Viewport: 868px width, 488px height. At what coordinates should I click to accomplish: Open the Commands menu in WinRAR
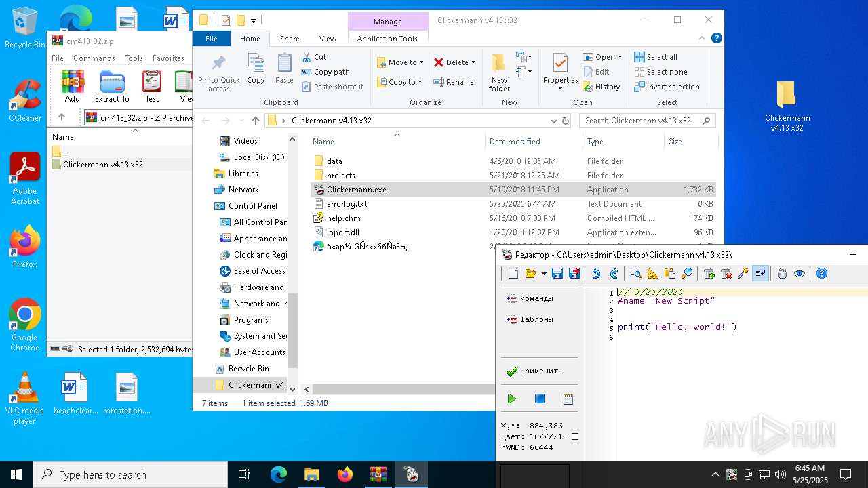pyautogui.click(x=94, y=58)
